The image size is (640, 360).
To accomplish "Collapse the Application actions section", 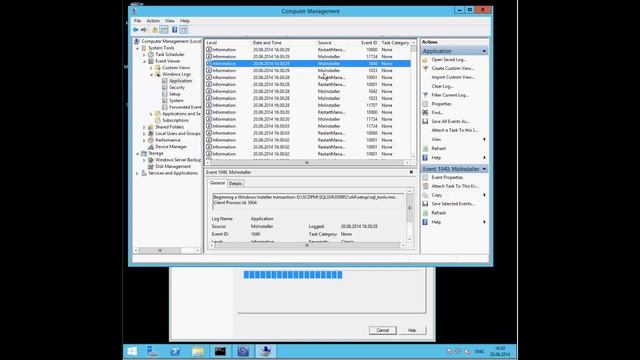I will tap(484, 51).
